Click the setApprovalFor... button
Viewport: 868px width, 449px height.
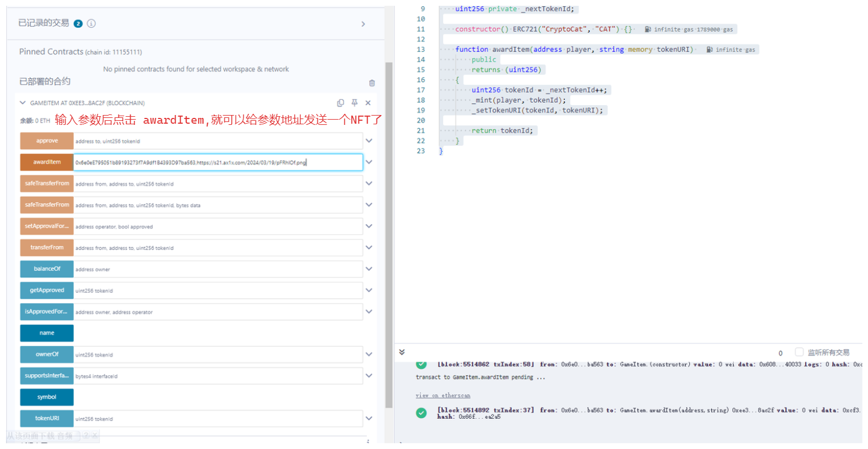(47, 226)
